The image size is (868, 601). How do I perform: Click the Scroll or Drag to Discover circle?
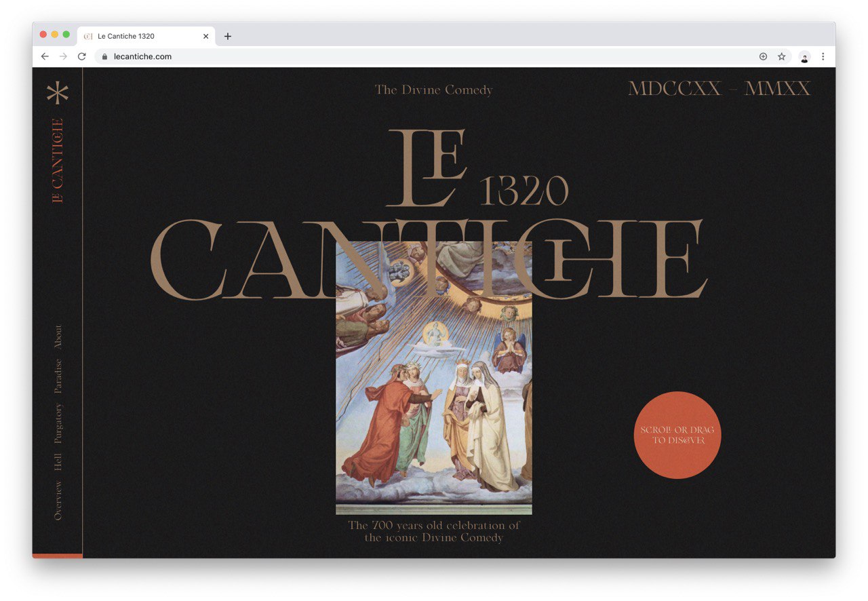(x=677, y=435)
